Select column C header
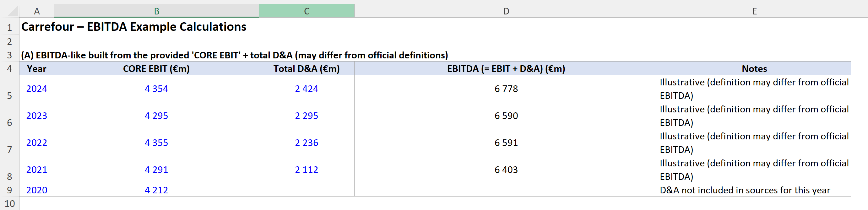The image size is (868, 210). click(307, 11)
